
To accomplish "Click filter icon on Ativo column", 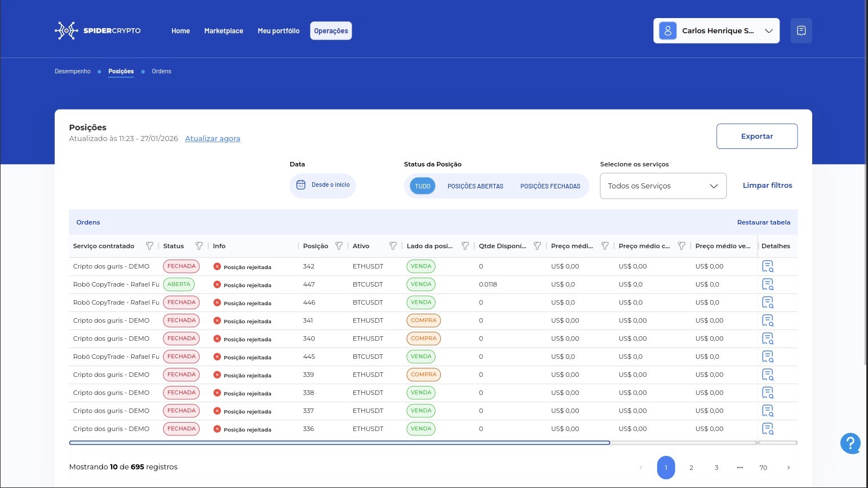I will click(393, 246).
